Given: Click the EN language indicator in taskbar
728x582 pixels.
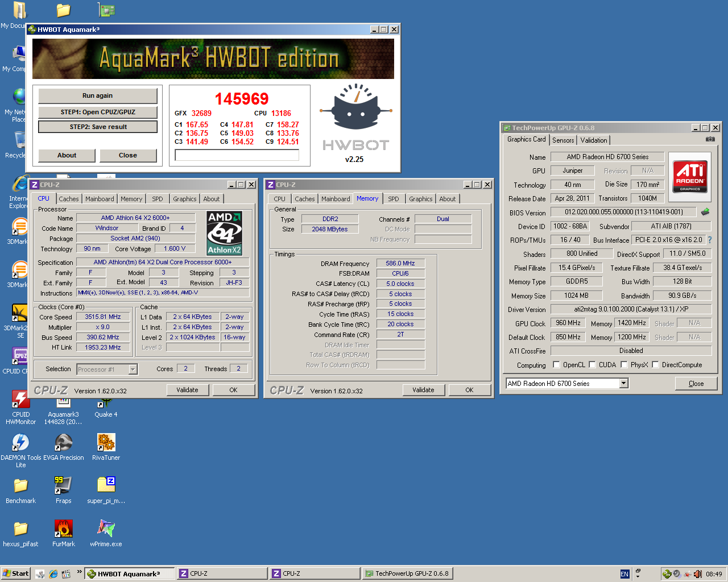Looking at the screenshot, I should (624, 573).
